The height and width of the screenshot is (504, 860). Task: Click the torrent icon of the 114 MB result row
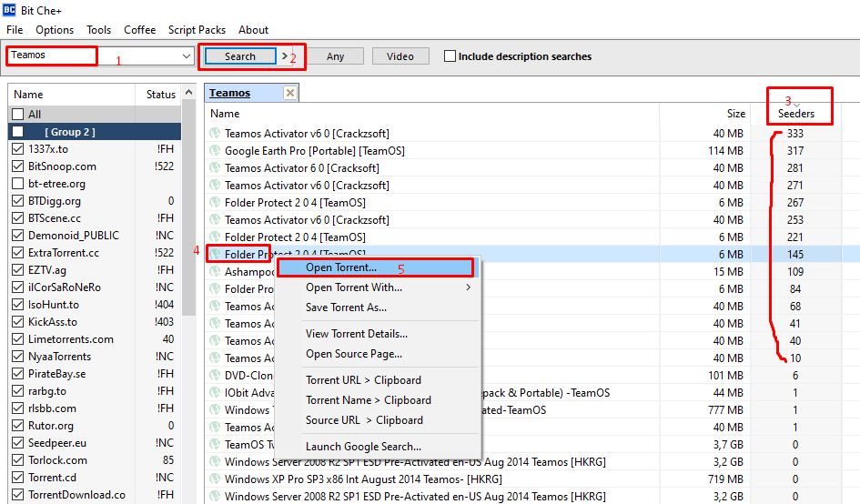tap(215, 150)
